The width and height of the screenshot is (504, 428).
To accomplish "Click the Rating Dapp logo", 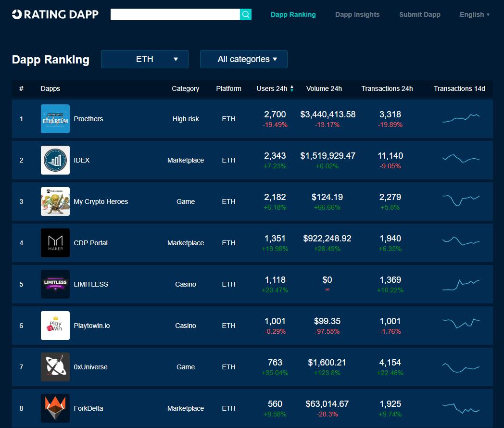I will [x=55, y=14].
